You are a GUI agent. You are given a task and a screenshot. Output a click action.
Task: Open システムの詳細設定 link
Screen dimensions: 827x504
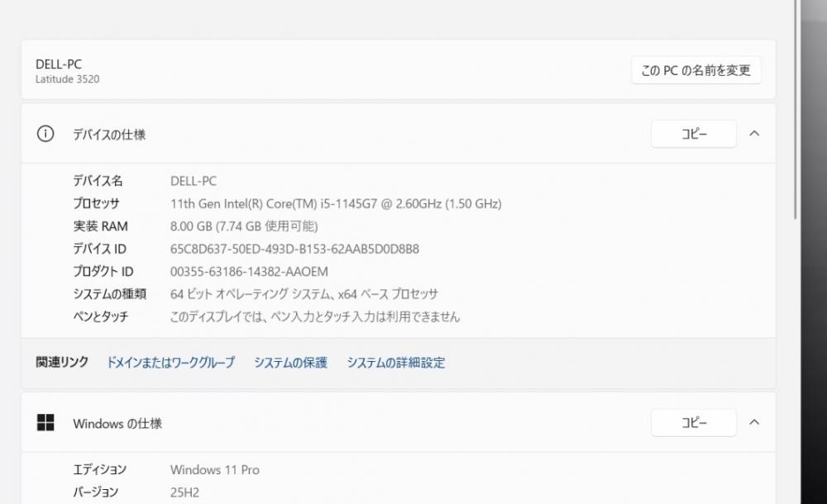pos(395,362)
